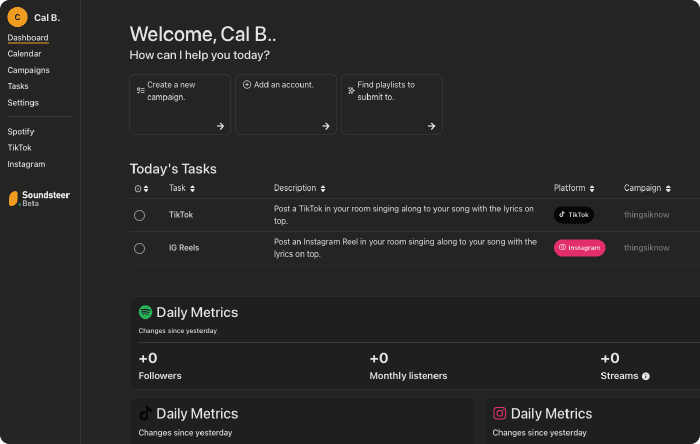Click the TikTok logo in Daily Metrics
Screen dimensions: 700x444
[x=145, y=413]
